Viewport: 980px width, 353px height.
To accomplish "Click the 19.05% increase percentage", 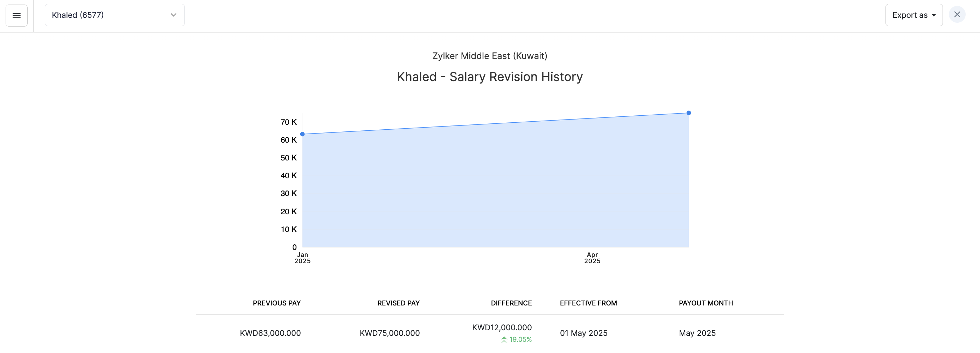I will (520, 339).
